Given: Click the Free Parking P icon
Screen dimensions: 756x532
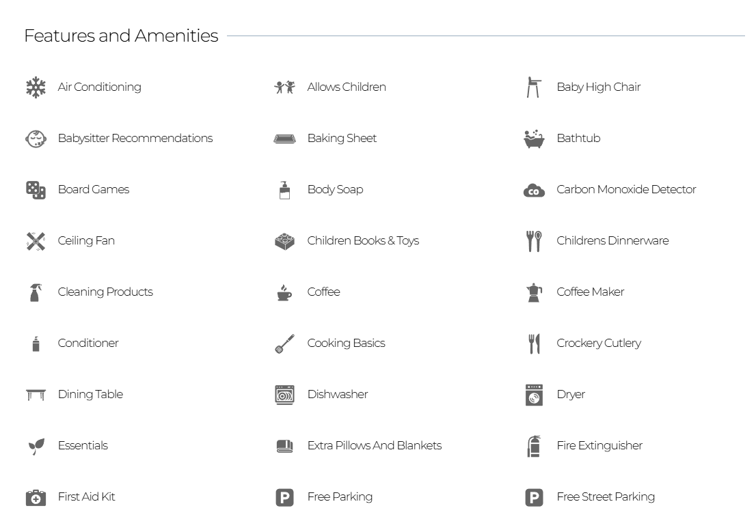Looking at the screenshot, I should (x=284, y=497).
